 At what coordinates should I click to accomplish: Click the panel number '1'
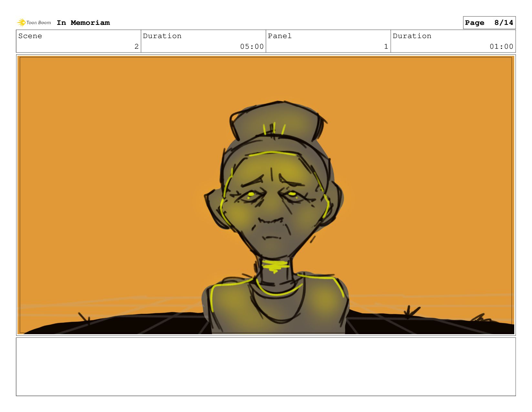(386, 46)
